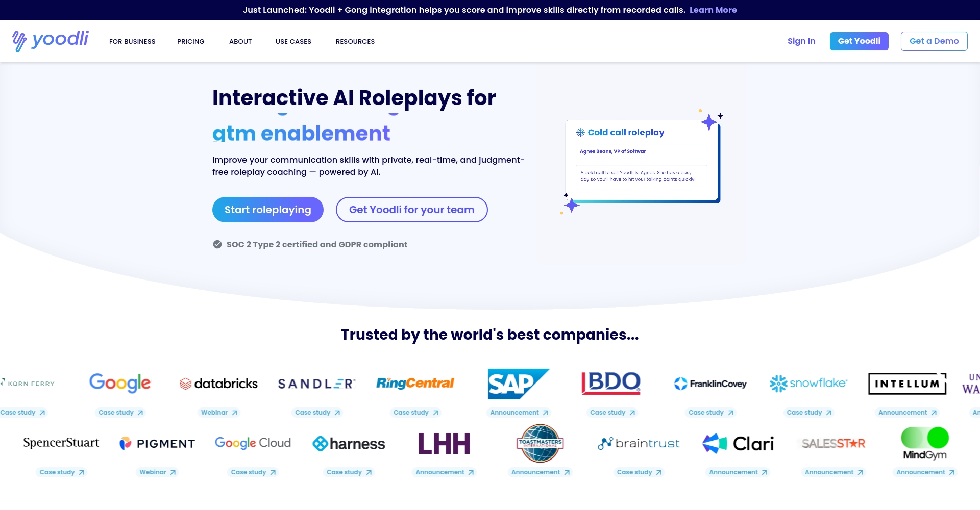Click the Snowflake logo

[x=808, y=384]
